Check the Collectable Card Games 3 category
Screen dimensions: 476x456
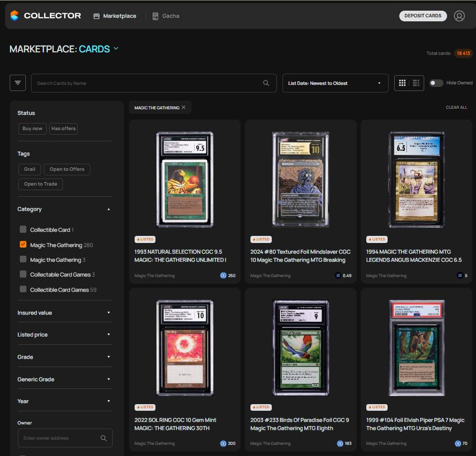click(23, 274)
